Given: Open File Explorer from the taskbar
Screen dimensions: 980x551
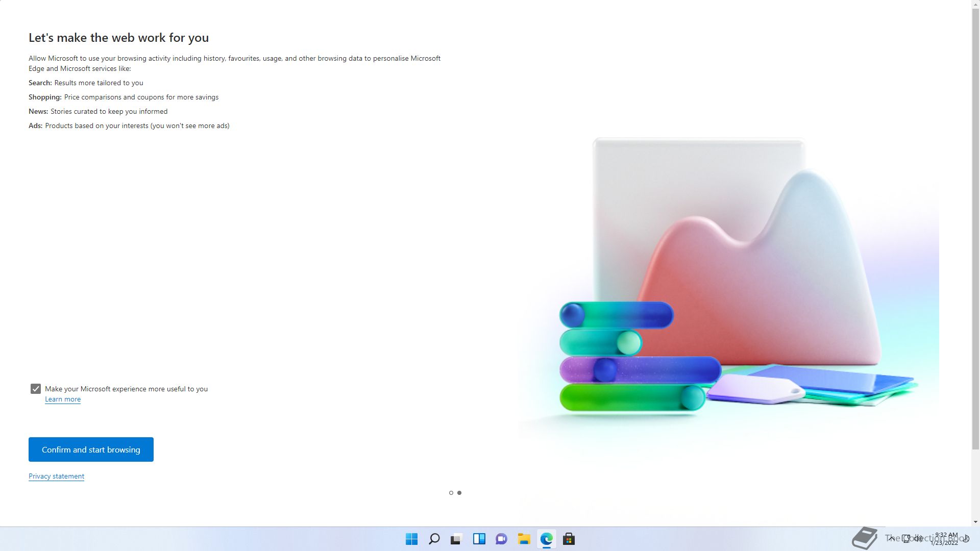Looking at the screenshot, I should 524,539.
